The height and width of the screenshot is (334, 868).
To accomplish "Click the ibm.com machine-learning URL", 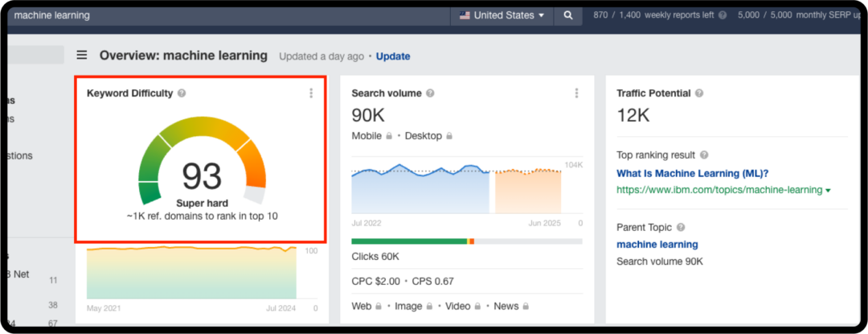I will point(719,190).
